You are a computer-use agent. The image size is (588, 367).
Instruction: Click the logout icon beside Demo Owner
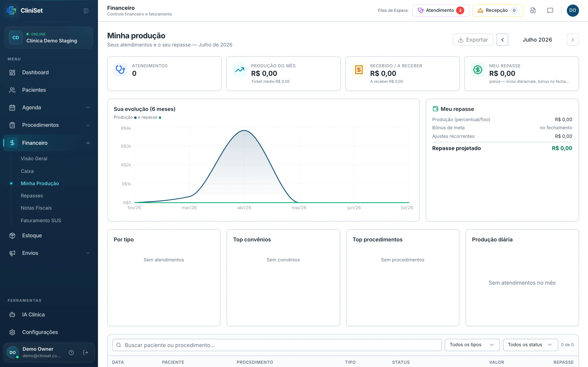click(x=86, y=353)
